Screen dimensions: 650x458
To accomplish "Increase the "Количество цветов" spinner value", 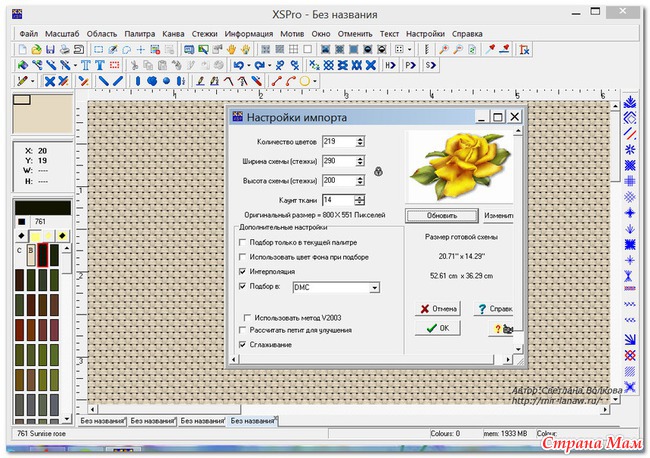I will click(360, 137).
